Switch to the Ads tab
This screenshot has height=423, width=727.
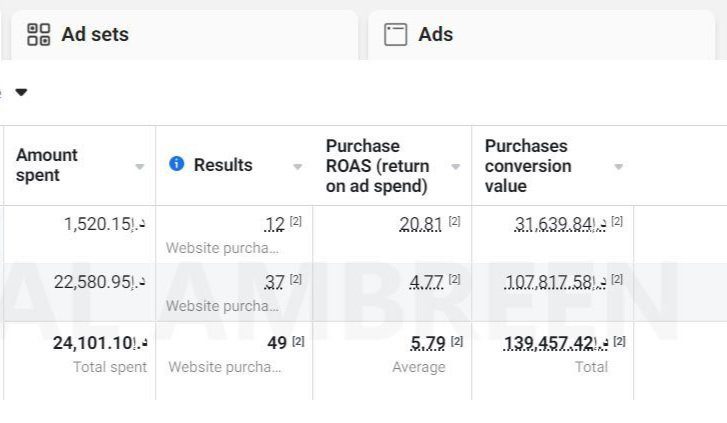(435, 35)
